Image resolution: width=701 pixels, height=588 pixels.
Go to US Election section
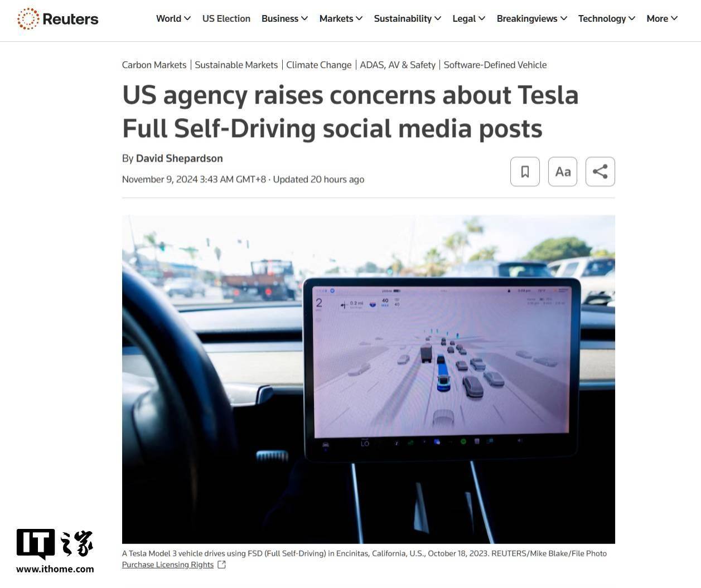(x=226, y=18)
